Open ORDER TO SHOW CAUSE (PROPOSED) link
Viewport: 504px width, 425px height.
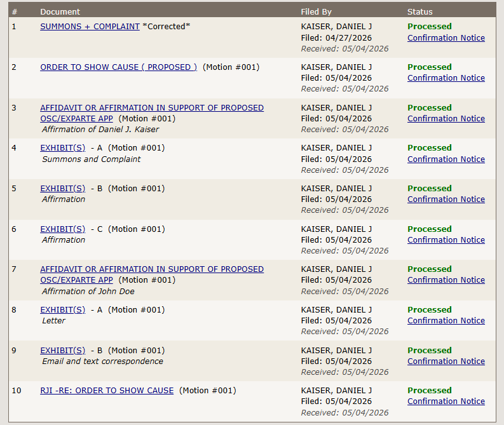tap(119, 67)
